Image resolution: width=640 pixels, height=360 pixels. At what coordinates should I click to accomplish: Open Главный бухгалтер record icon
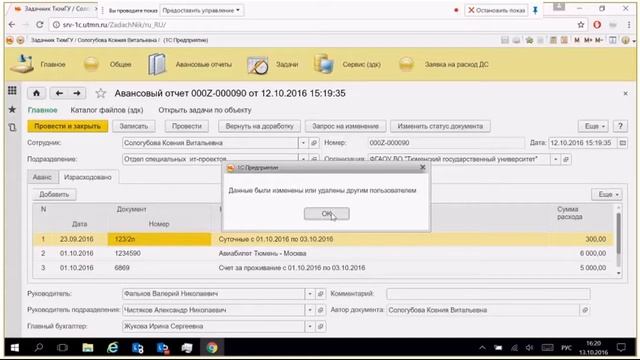[320, 326]
